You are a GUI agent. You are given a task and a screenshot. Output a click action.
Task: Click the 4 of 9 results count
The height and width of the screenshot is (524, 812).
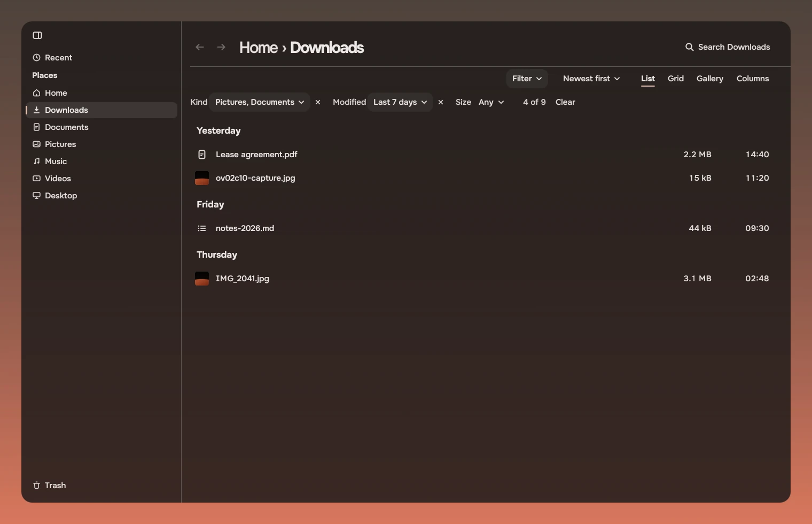click(x=534, y=102)
